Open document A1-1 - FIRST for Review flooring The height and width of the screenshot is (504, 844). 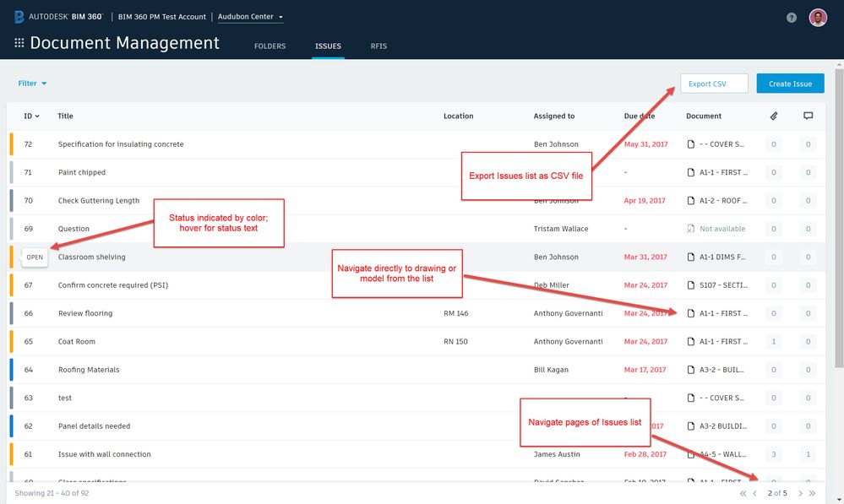point(723,313)
